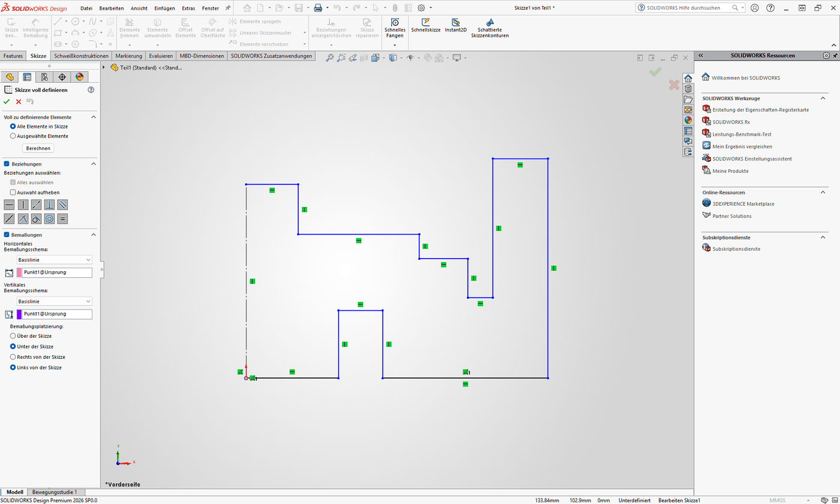The height and width of the screenshot is (504, 840).
Task: Choose Über der Skizze placement option
Action: [13, 336]
